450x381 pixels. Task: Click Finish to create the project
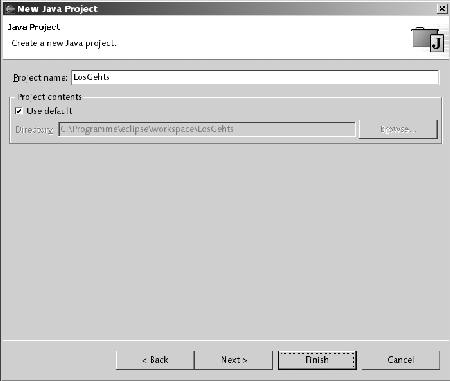pos(317,360)
